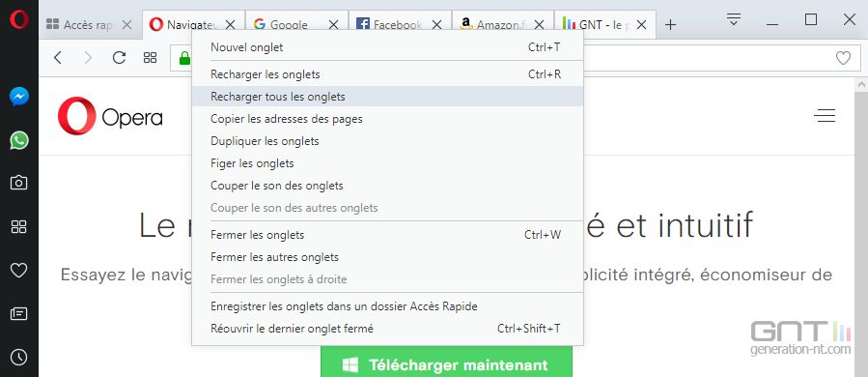868x377 pixels.
Task: Close the GNT tab
Action: click(642, 24)
